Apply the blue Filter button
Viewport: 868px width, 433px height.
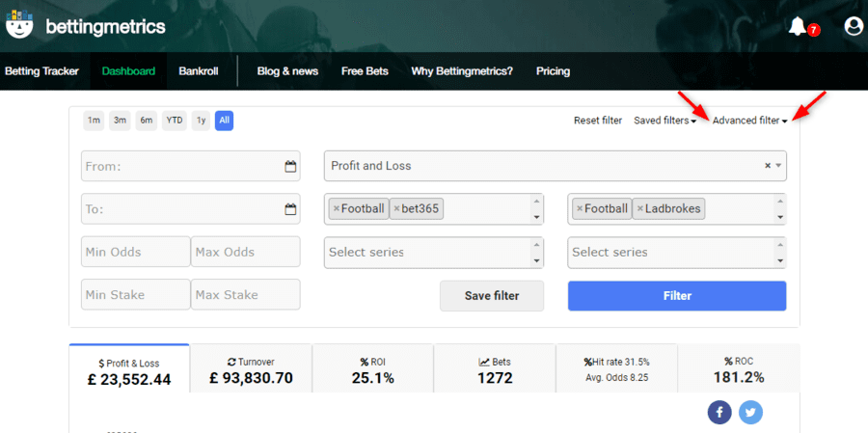[x=677, y=296]
